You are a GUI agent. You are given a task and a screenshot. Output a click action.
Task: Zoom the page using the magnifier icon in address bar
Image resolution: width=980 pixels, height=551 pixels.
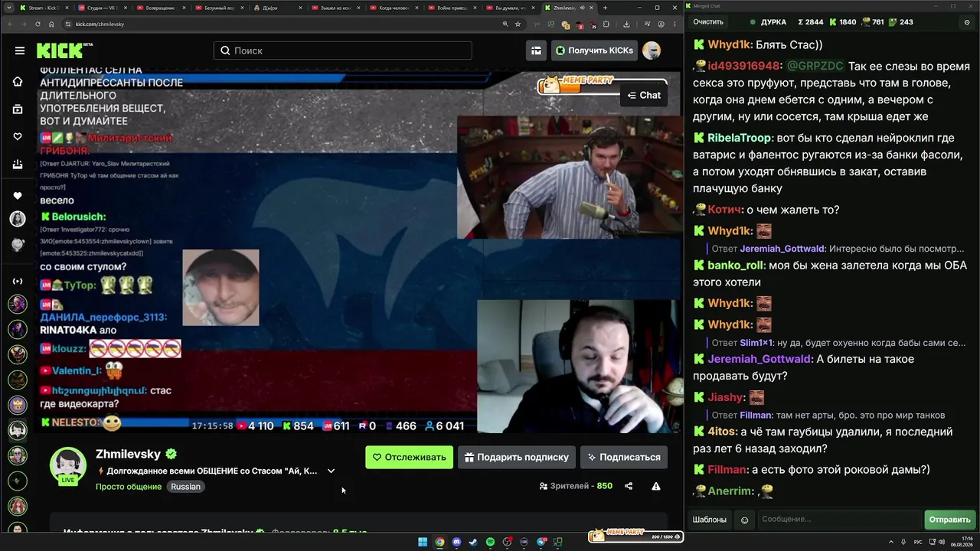(x=505, y=24)
